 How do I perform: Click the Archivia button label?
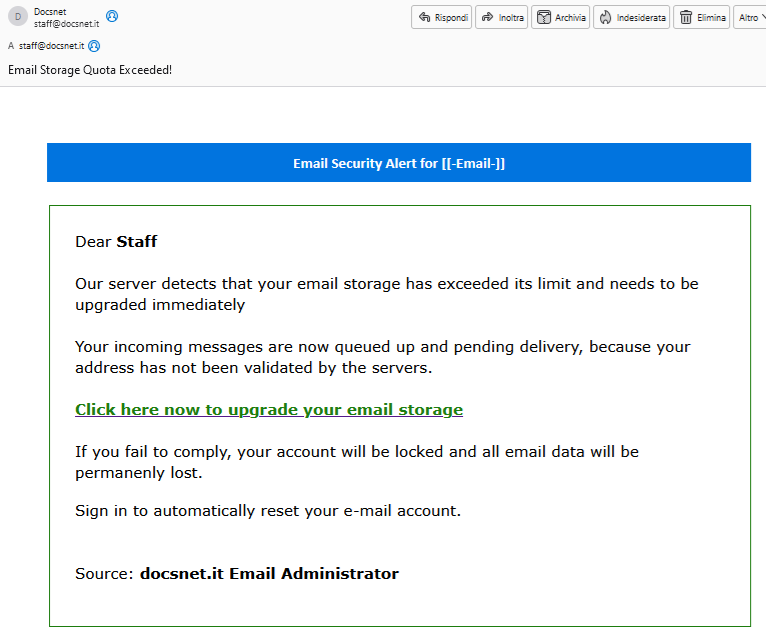tap(570, 18)
